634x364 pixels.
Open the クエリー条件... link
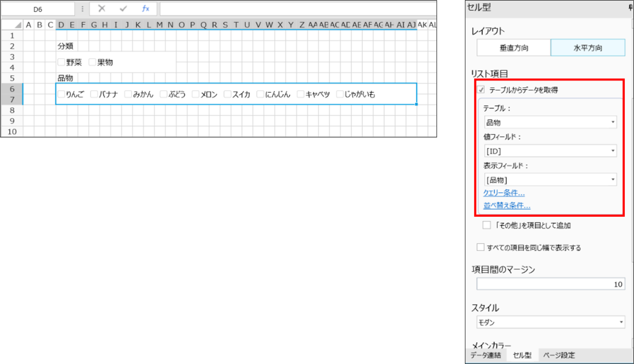click(x=504, y=193)
